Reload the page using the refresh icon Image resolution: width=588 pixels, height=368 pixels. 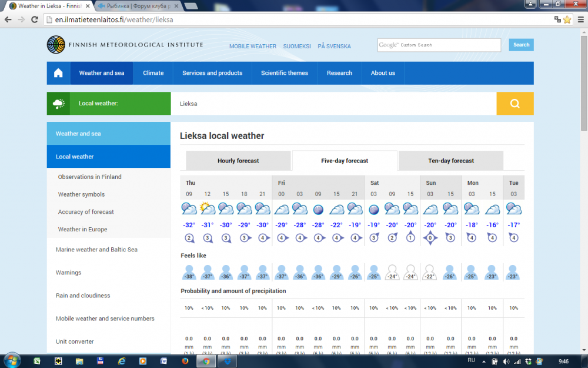click(35, 19)
